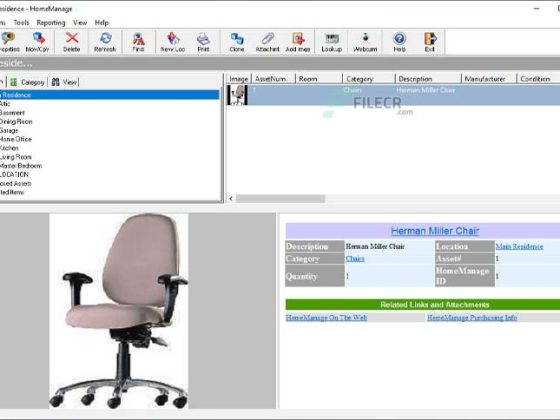Click the Chairs category cell in the row

[352, 90]
